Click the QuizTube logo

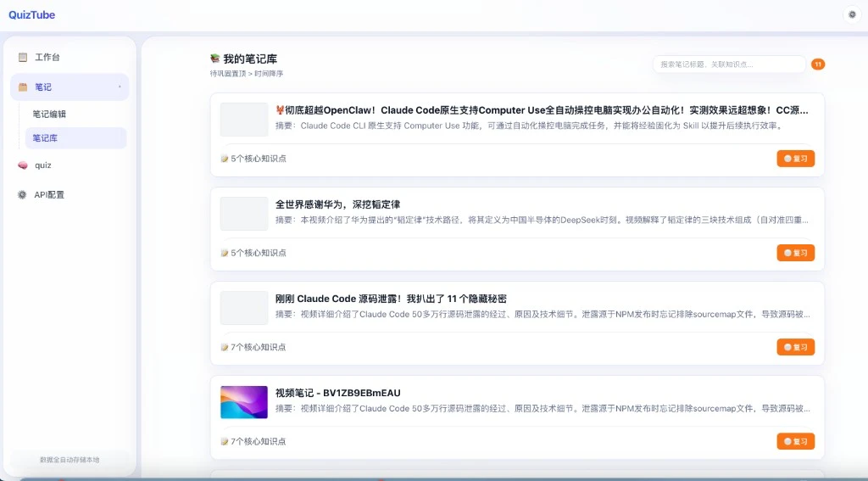pyautogui.click(x=31, y=15)
